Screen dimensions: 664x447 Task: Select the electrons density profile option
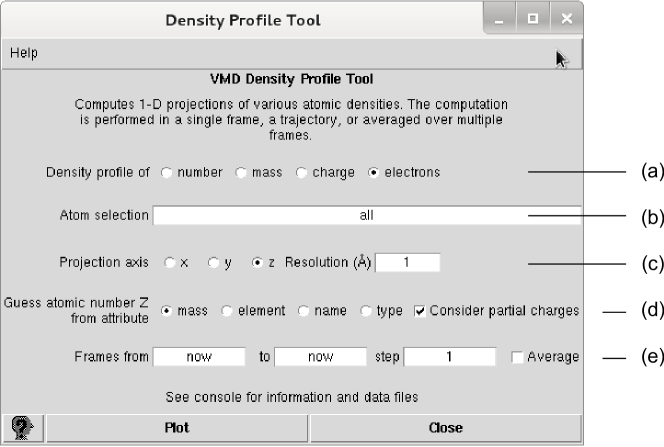coord(373,173)
